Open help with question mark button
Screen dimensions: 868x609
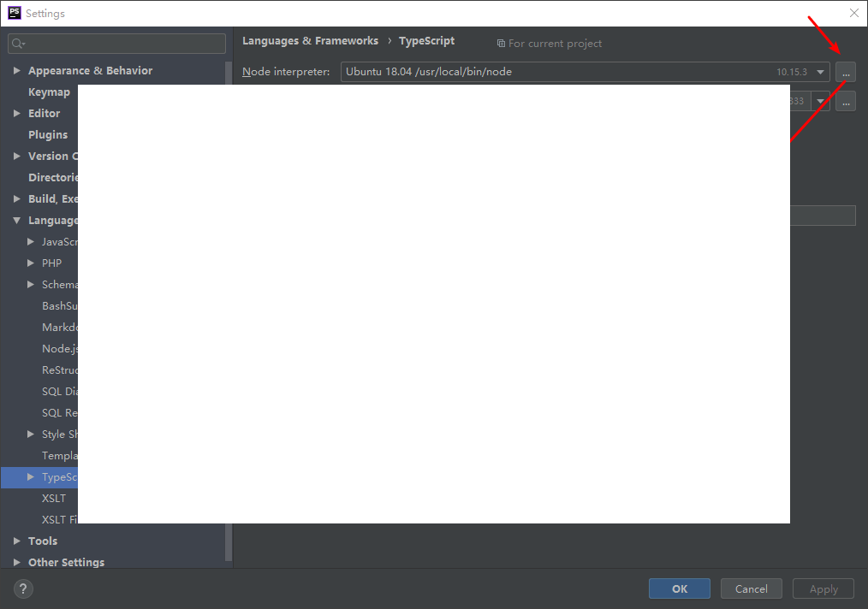(x=23, y=589)
